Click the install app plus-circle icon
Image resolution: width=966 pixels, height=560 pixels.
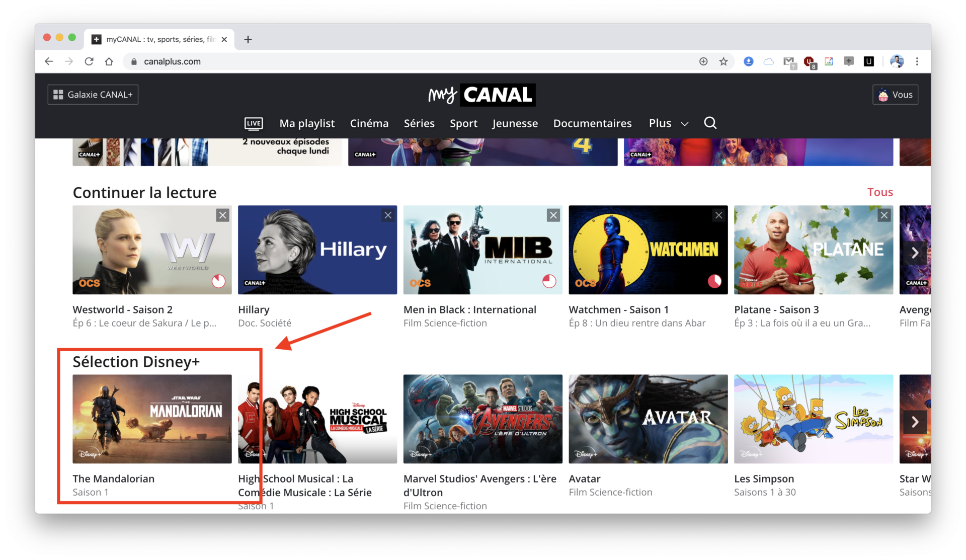coord(703,61)
